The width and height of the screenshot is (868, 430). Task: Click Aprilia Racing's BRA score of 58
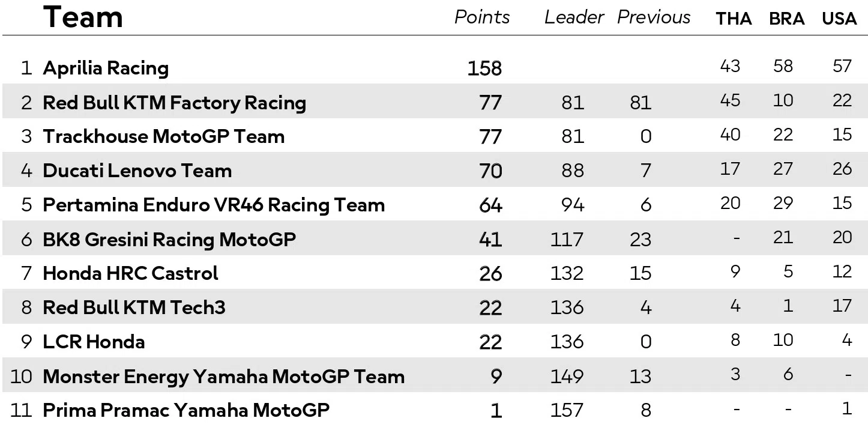(783, 65)
